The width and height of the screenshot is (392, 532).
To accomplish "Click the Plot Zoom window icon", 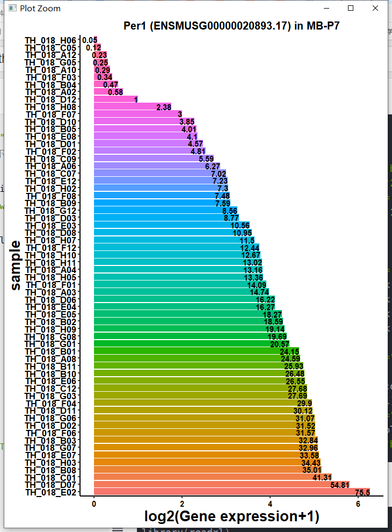I will click(x=12, y=8).
